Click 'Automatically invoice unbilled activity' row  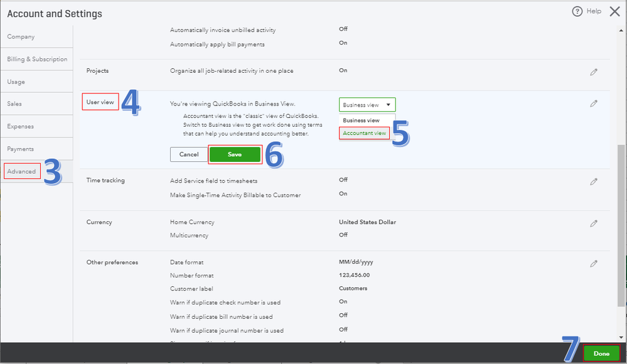point(223,30)
